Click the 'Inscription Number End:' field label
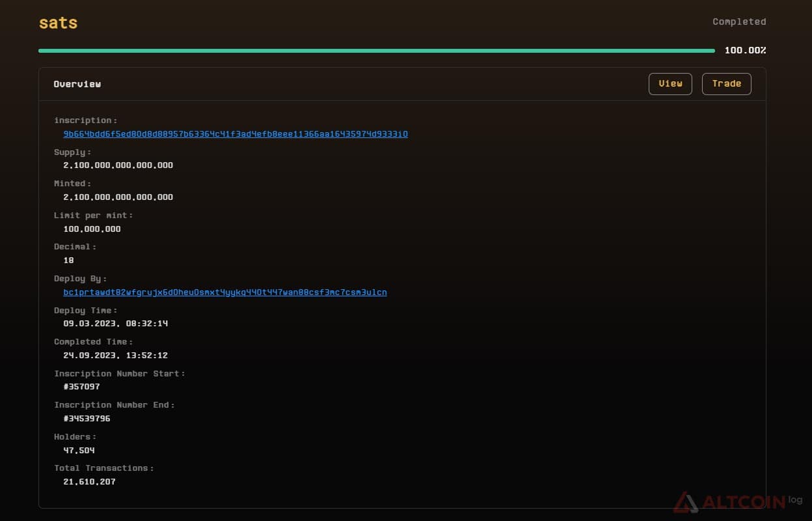 click(115, 405)
